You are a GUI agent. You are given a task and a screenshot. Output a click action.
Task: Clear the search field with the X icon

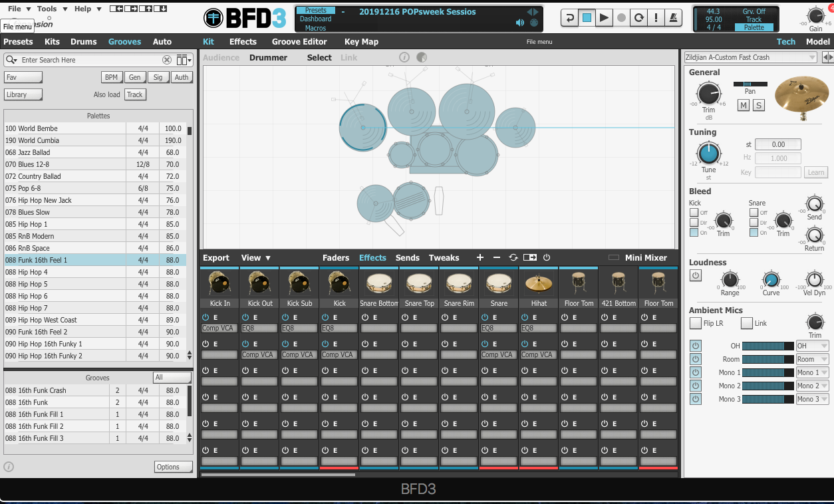point(167,60)
